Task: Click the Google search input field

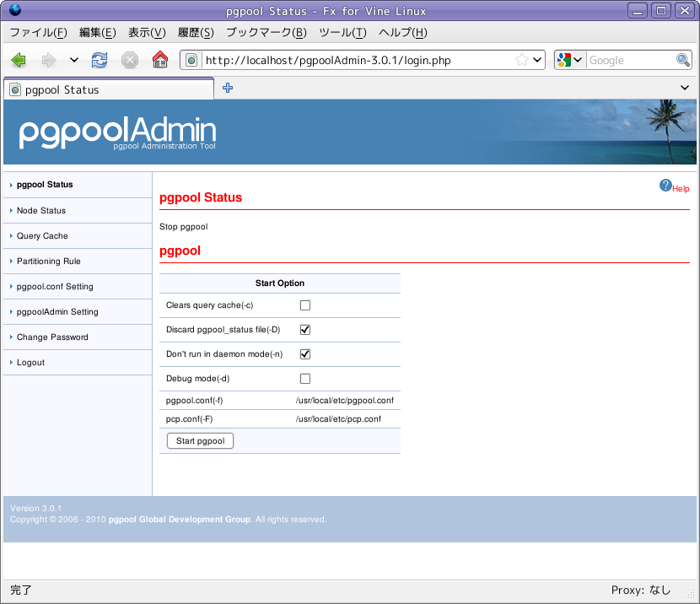Action: [x=630, y=60]
